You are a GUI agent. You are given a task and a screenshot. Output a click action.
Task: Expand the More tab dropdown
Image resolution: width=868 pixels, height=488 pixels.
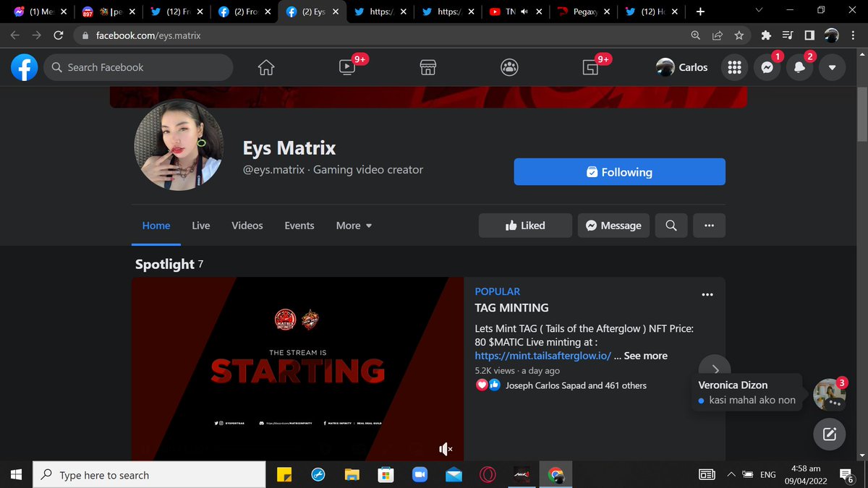click(x=354, y=226)
